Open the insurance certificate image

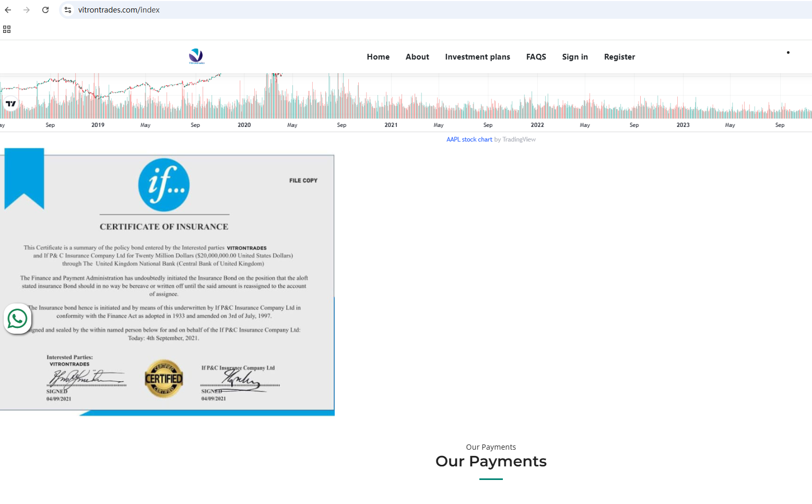pyautogui.click(x=167, y=282)
